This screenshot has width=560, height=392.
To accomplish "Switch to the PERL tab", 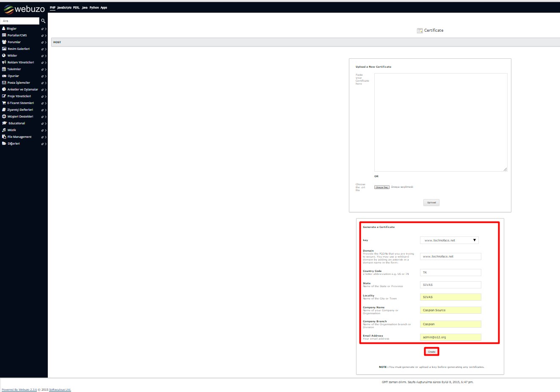I will [x=76, y=8].
